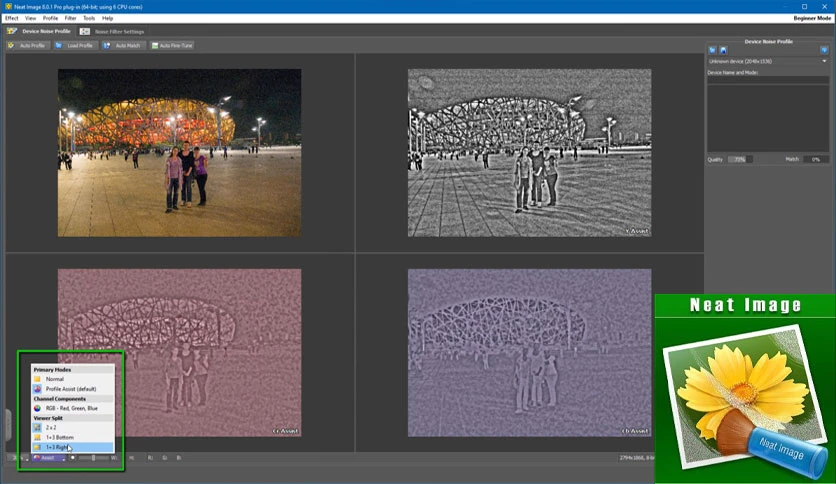Click the blue info icon in Device Noise Profile panel
The width and height of the screenshot is (836, 484).
click(824, 50)
